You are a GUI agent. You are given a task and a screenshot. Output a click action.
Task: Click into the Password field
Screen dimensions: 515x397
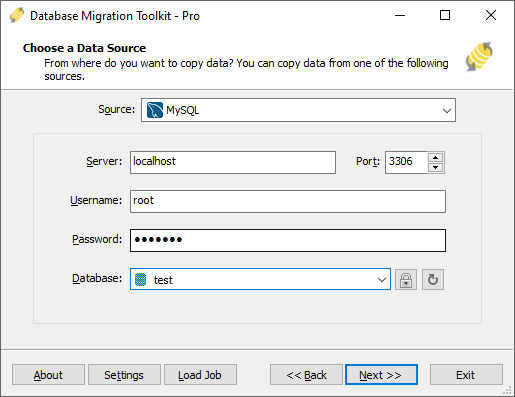tap(288, 240)
